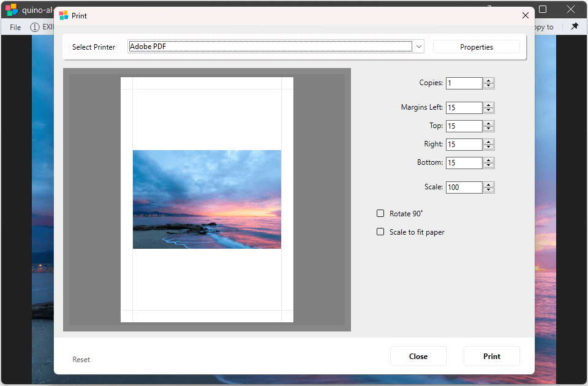Click the app logo in the Print title bar

(x=64, y=16)
